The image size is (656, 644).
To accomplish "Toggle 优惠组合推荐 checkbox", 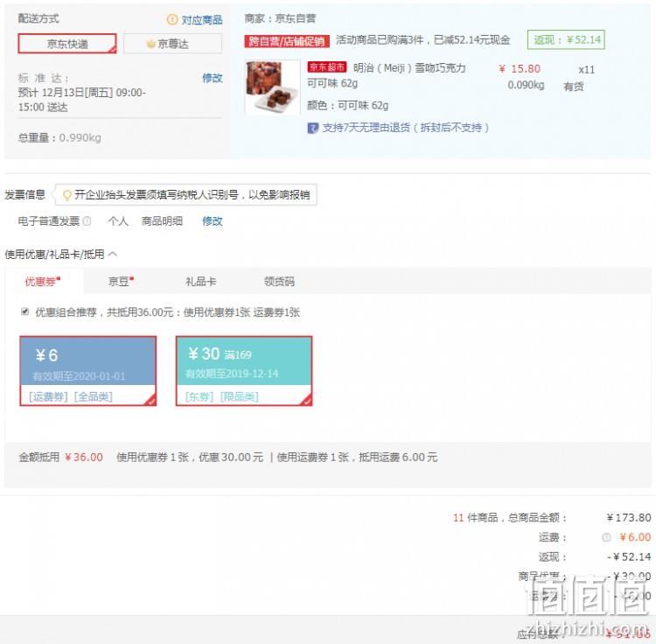I will pos(25,311).
